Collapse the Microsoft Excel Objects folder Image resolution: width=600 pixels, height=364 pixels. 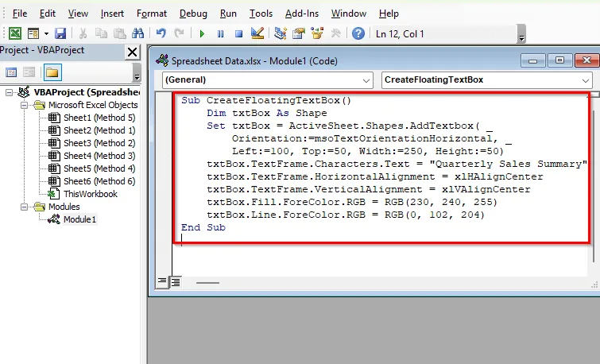(24, 105)
